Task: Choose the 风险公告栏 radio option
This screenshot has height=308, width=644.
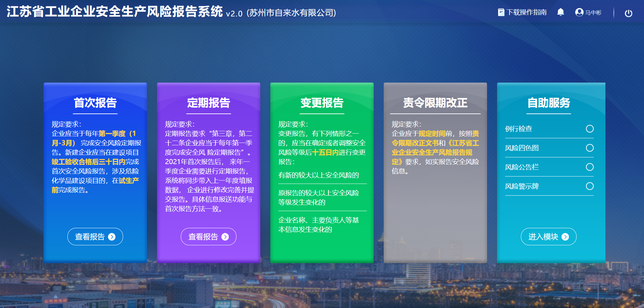Action: 590,167
